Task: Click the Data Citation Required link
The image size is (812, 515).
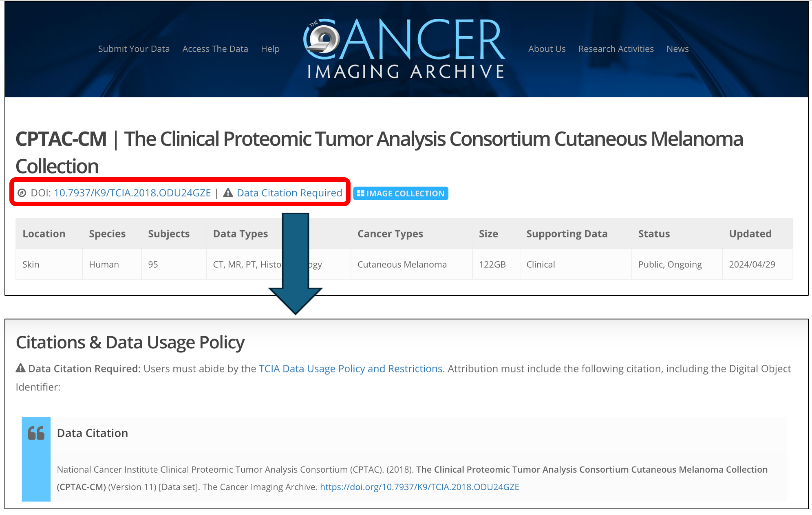Action: 289,193
